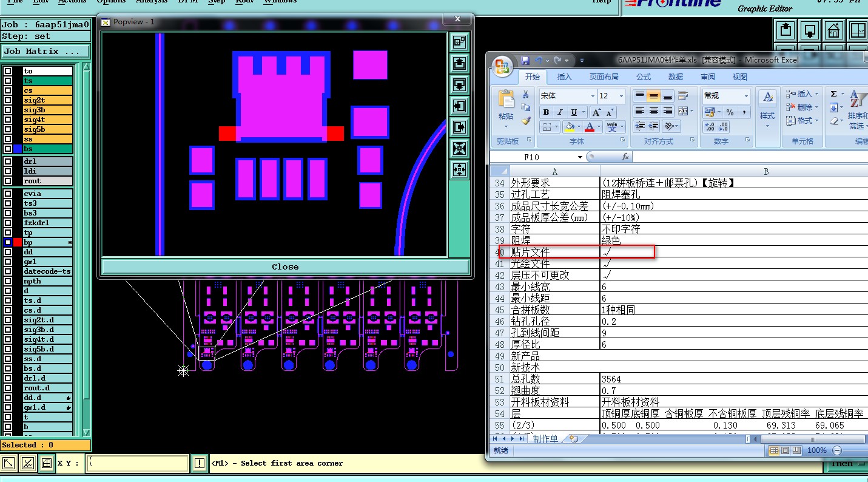
Task: Cut selection with scissors icon in Excel
Action: pos(525,95)
